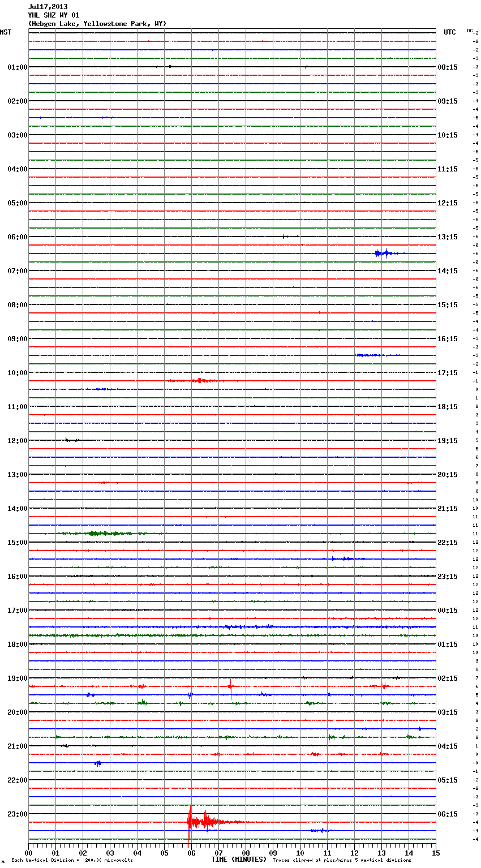Select the 23:00 MST row label
The image size is (481, 868).
tap(18, 814)
